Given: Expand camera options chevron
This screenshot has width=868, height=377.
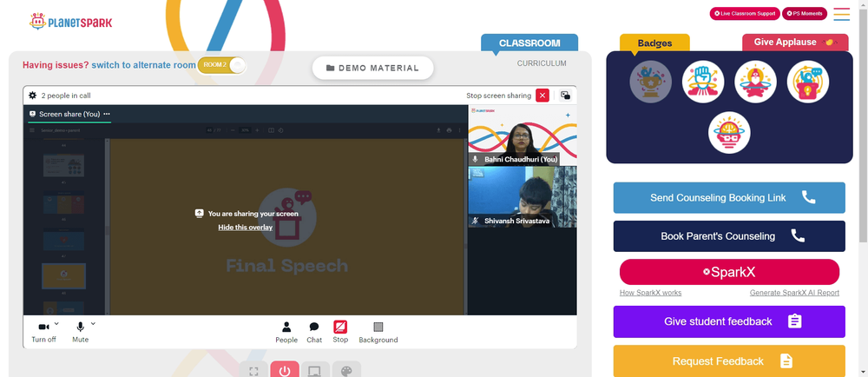Looking at the screenshot, I should pyautogui.click(x=56, y=324).
